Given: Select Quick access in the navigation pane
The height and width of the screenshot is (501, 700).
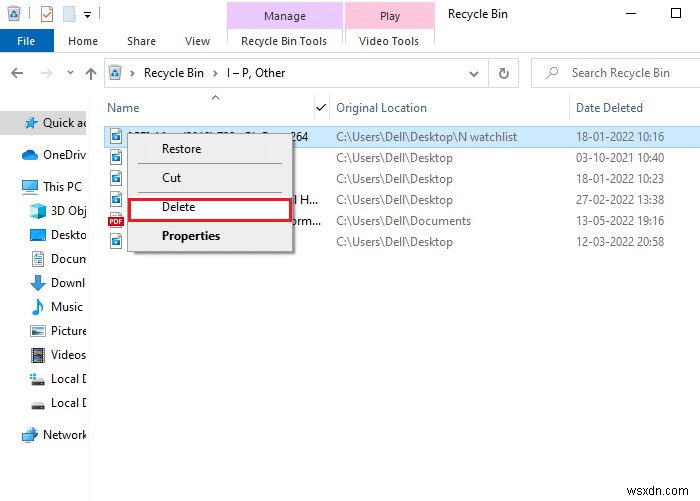Looking at the screenshot, I should point(43,123).
